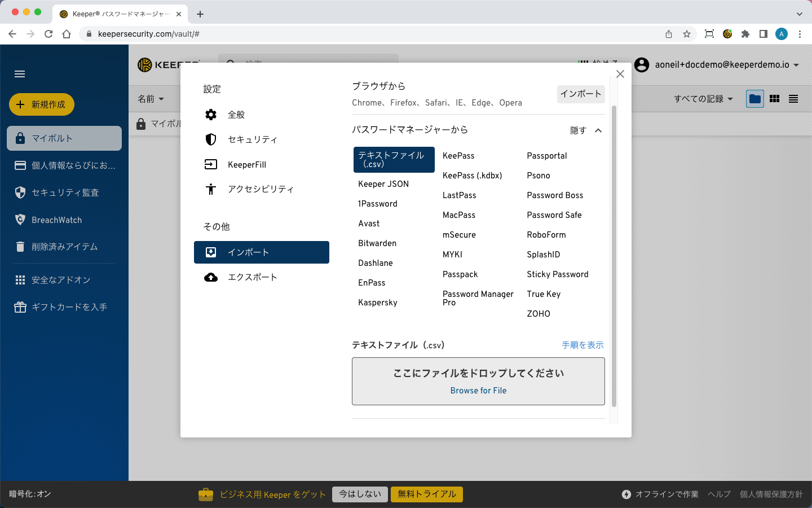This screenshot has width=812, height=508.
Task: Bookmark this page with star icon
Action: [687, 34]
